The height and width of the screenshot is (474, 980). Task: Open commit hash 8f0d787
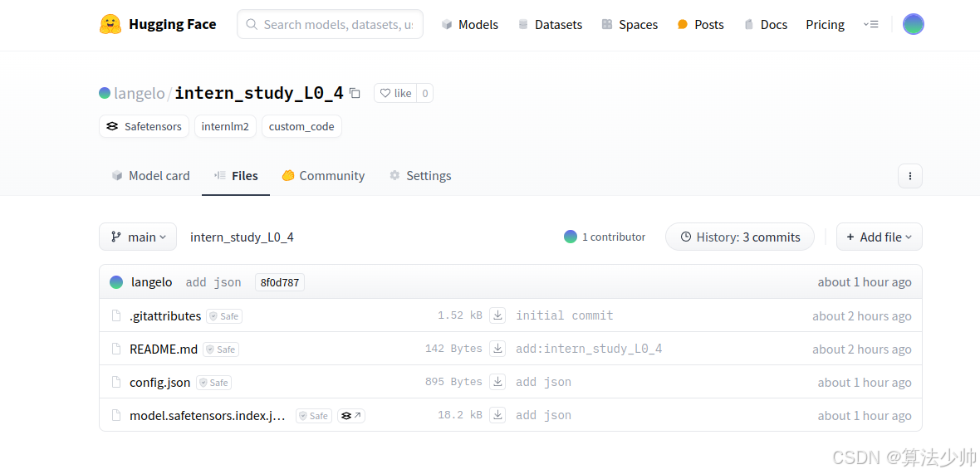click(x=279, y=282)
